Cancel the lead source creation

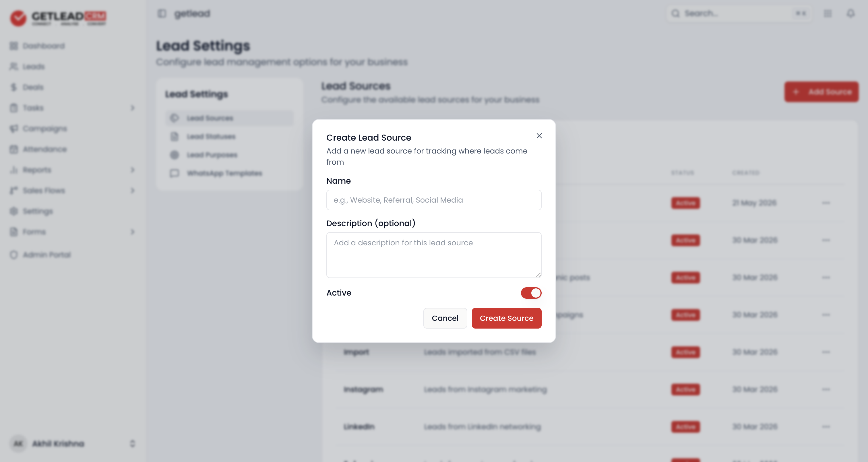click(445, 318)
